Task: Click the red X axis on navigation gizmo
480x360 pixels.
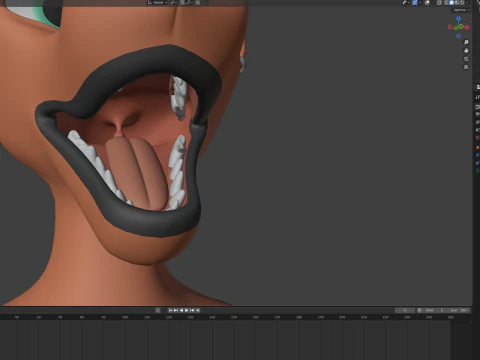Action: tap(467, 27)
